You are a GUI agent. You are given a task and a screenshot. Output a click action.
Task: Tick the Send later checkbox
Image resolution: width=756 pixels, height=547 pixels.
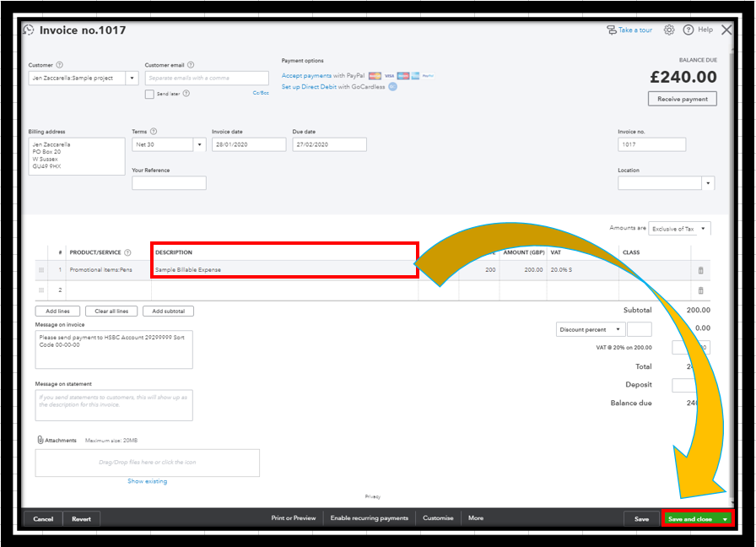149,94
